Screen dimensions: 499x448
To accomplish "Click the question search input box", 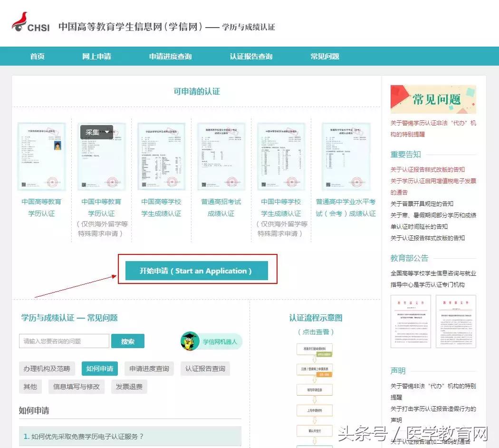I will click(x=64, y=341).
